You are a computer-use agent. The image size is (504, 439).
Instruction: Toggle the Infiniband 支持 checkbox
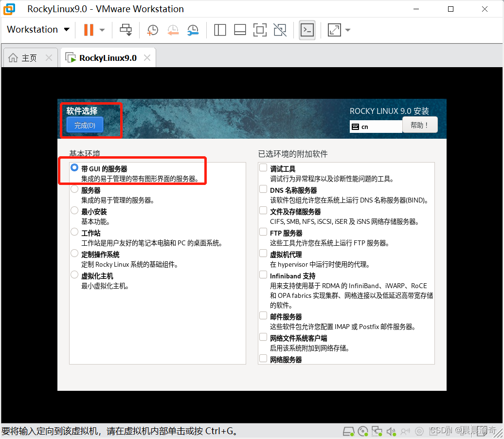[x=263, y=274]
